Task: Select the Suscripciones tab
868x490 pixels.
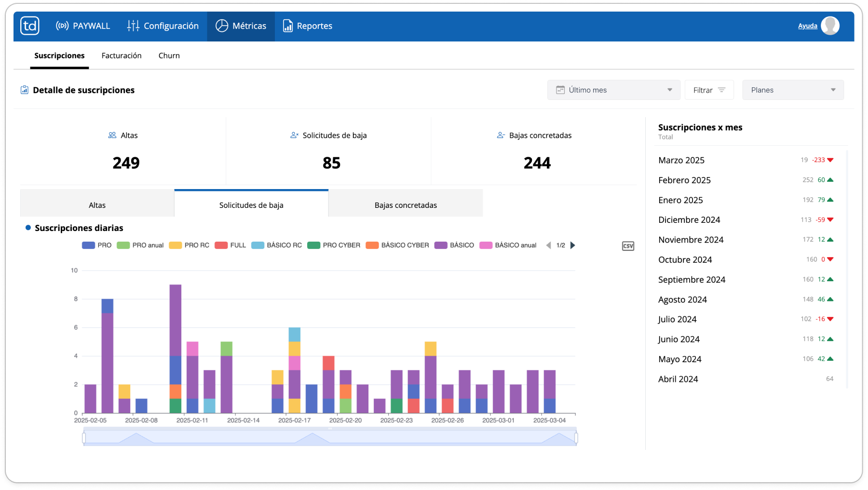Action: 59,55
